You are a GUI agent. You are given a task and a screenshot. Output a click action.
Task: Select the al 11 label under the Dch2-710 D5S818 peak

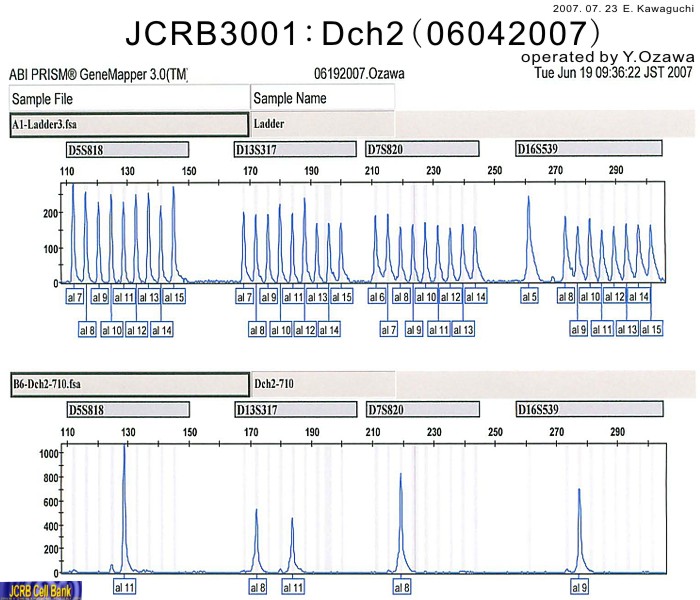pos(125,587)
